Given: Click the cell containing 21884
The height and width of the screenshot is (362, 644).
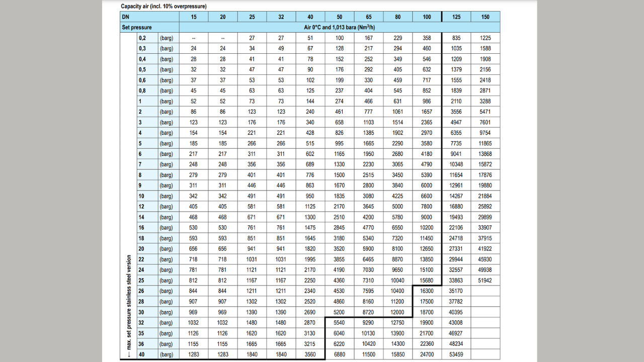Looking at the screenshot, I should coord(485,196).
